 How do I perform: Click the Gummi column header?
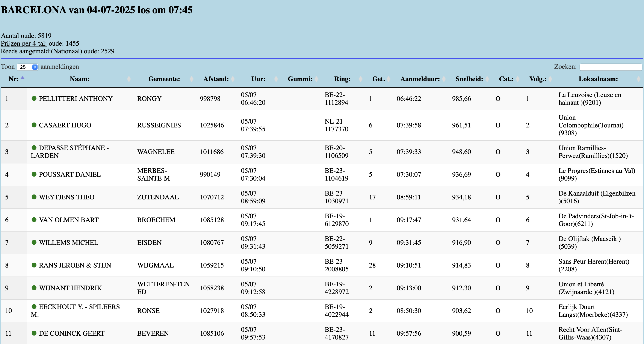pyautogui.click(x=300, y=79)
